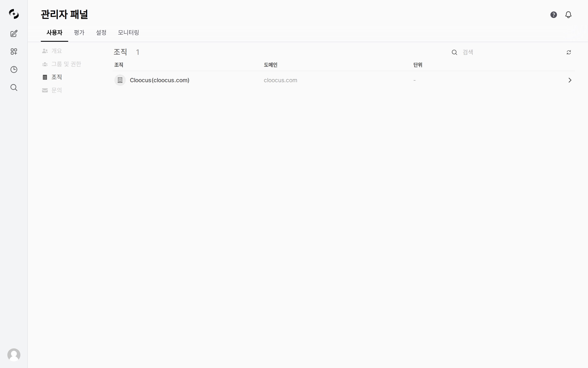Click the dash in the 단위 cell

pyautogui.click(x=414, y=80)
